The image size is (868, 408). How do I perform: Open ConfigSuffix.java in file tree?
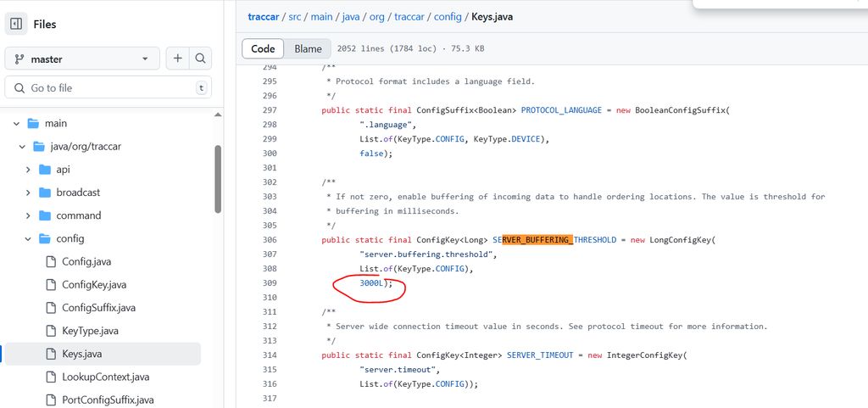[98, 308]
